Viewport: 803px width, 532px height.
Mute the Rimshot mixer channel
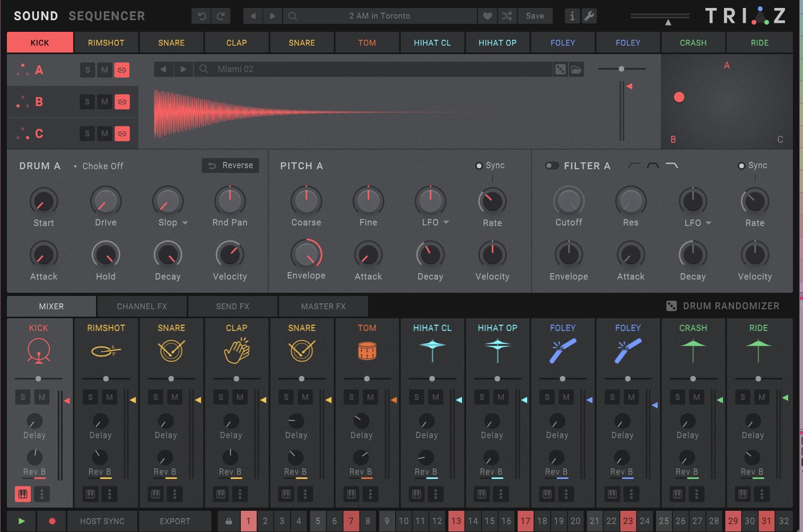click(109, 397)
